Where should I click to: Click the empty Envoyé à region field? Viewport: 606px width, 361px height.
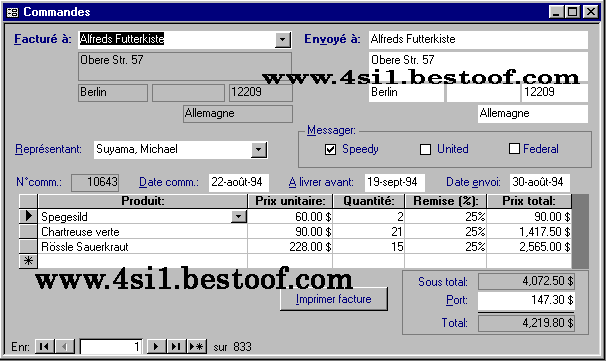point(483,93)
